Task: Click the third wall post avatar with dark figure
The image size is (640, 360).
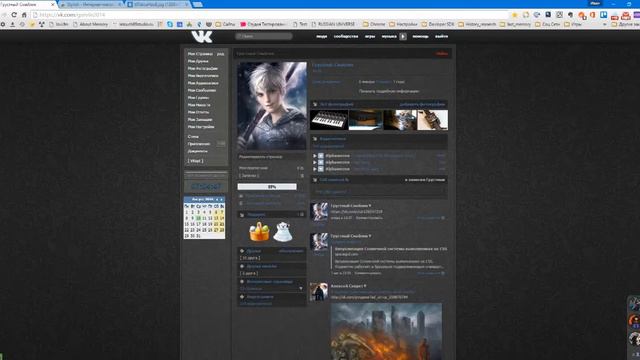Action: tap(319, 292)
